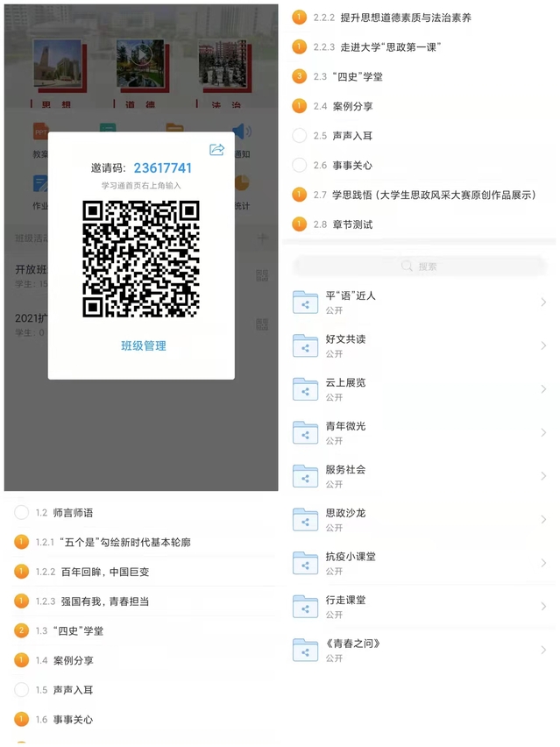Image resolution: width=560 pixels, height=747 pixels.
Task: Open the 服务社会 folder icon
Action: 305,476
